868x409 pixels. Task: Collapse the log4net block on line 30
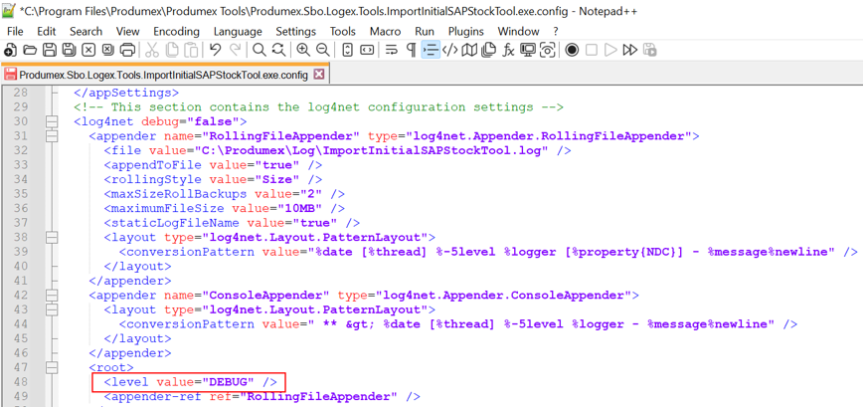tap(52, 121)
